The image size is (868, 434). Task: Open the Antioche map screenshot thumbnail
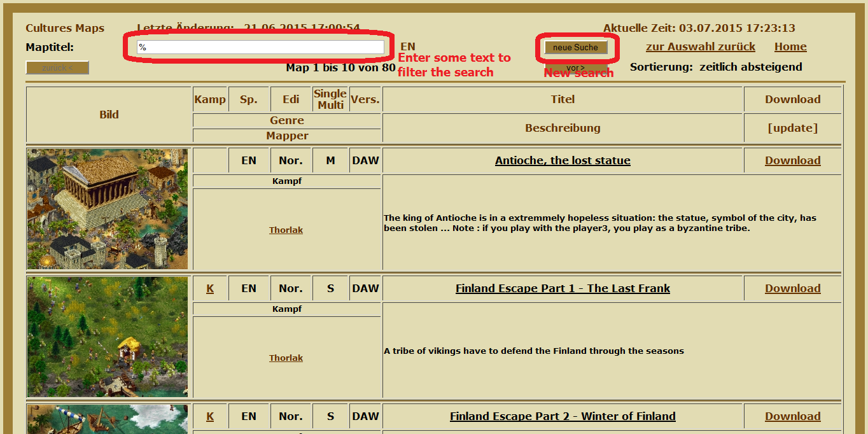108,209
